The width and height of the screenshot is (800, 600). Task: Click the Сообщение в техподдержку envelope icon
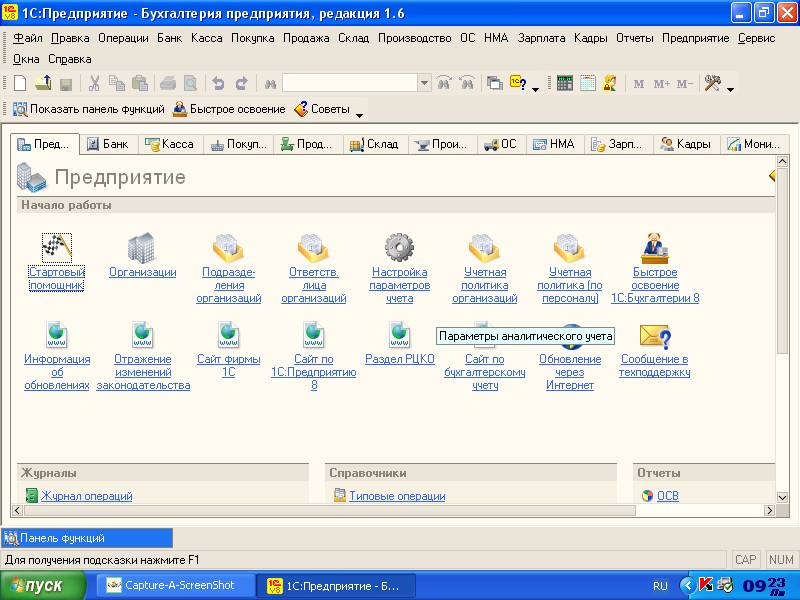point(655,337)
